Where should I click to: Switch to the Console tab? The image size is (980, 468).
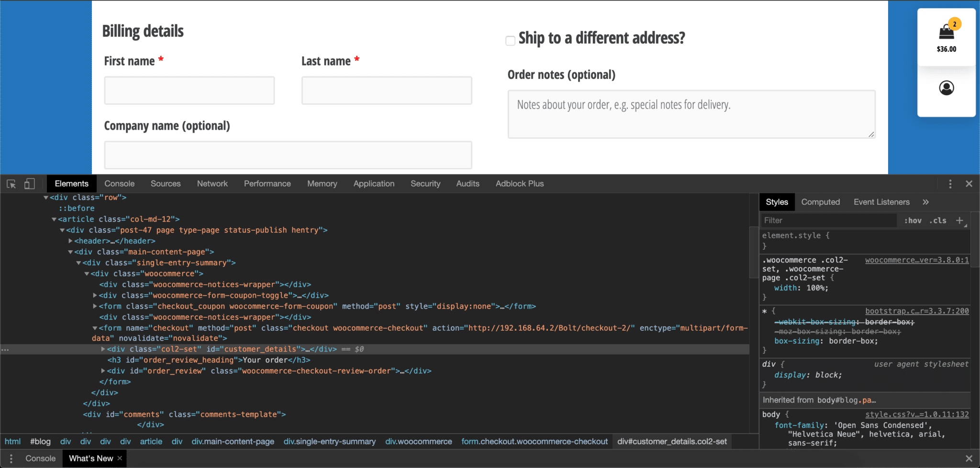pyautogui.click(x=120, y=184)
